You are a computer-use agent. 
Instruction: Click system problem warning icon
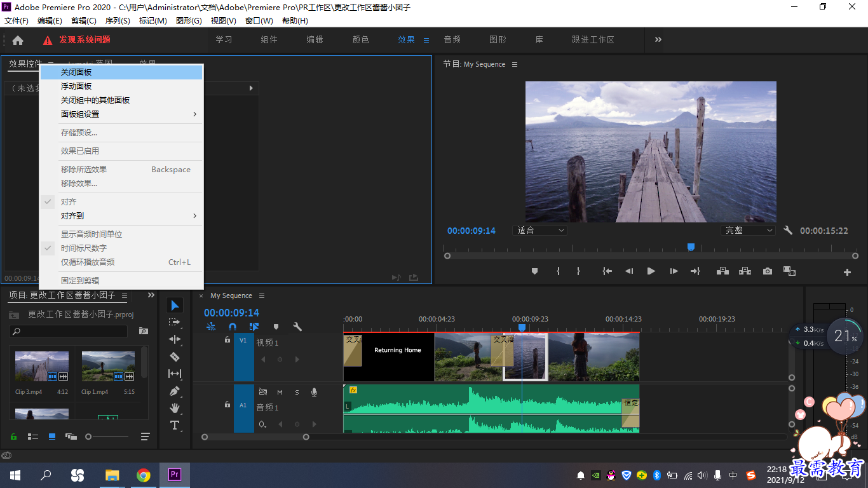pyautogui.click(x=48, y=40)
